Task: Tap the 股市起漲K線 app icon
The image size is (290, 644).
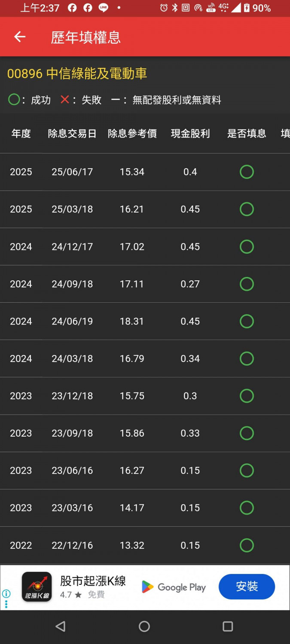Action: pos(37,587)
